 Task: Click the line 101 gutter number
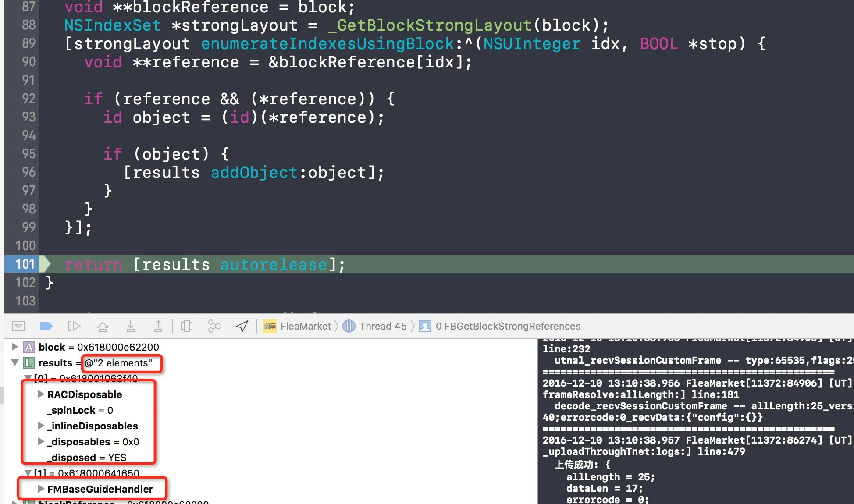tap(25, 264)
